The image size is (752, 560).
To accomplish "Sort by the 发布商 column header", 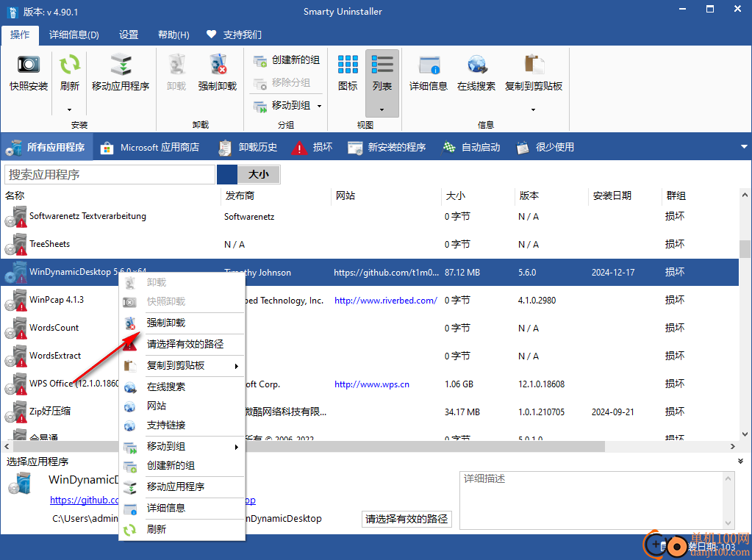I will pyautogui.click(x=240, y=195).
